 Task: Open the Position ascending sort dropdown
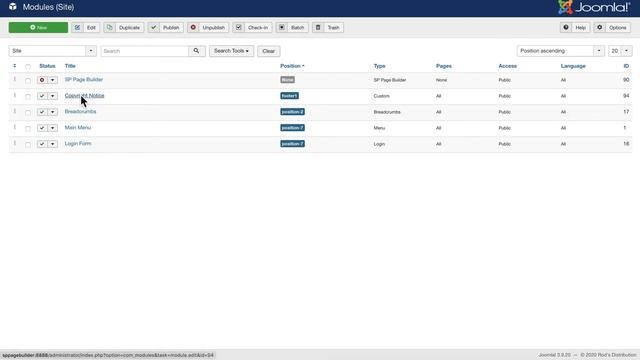click(x=560, y=51)
